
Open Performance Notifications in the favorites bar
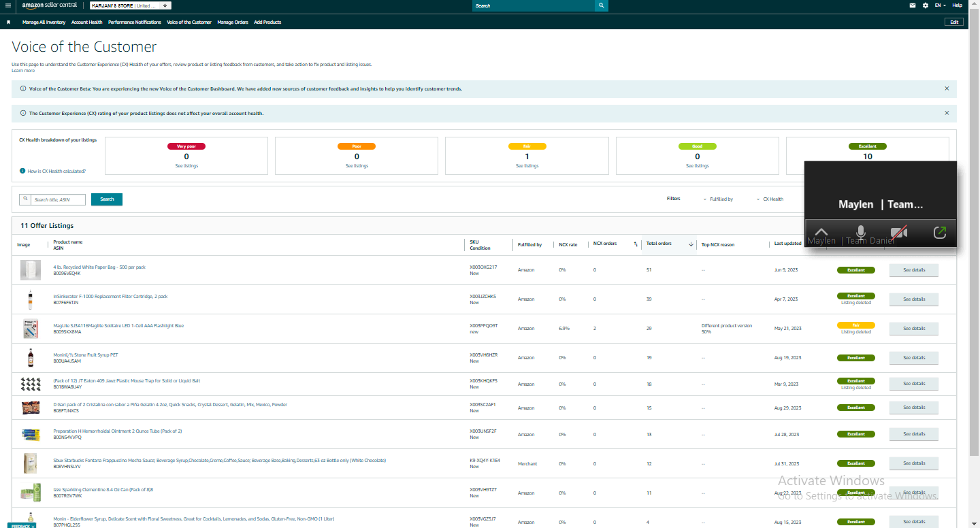[x=135, y=22]
